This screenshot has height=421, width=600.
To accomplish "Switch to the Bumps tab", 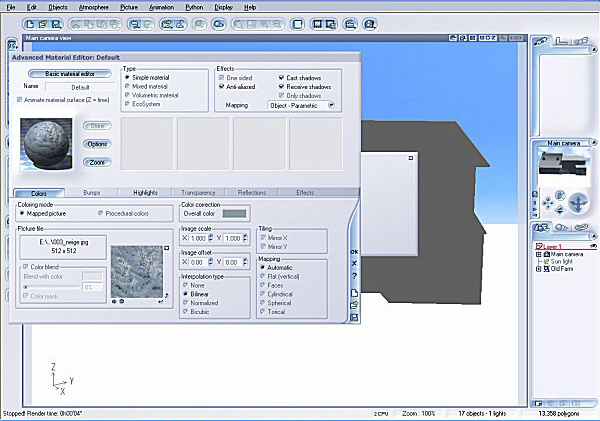I will click(x=91, y=191).
